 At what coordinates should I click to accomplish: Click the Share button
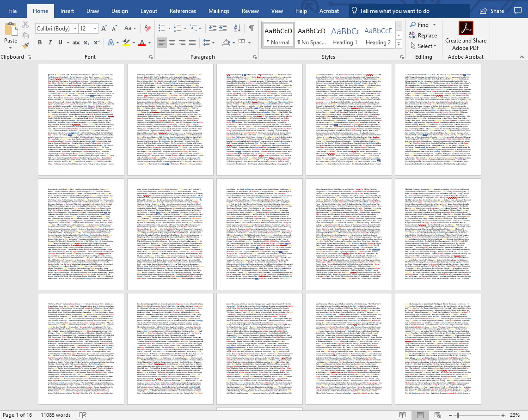492,11
